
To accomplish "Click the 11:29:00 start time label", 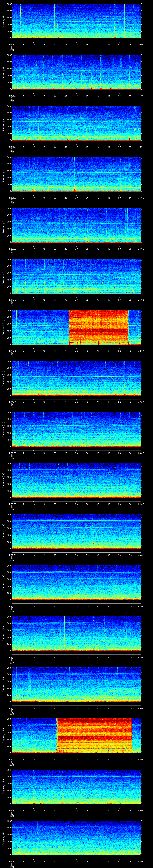I will coord(12,44).
